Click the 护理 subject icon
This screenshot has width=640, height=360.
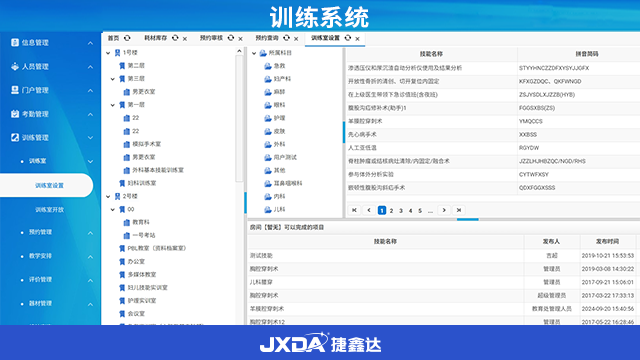click(268, 118)
